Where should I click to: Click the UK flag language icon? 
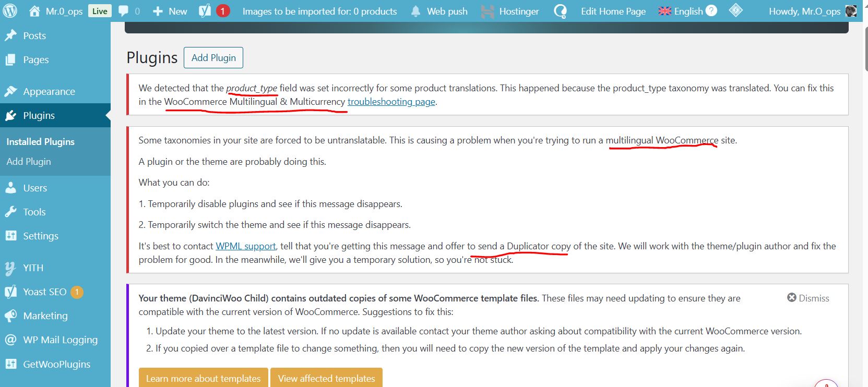click(665, 11)
